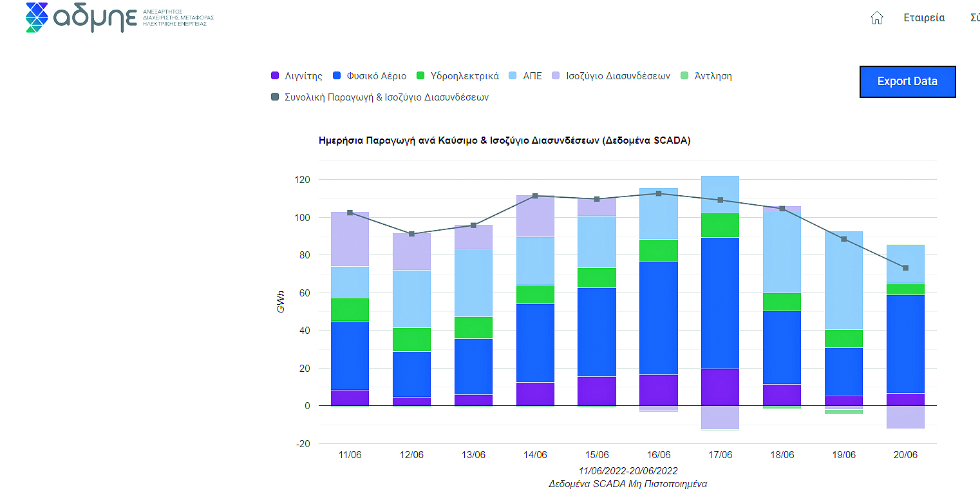Viewport: 980px width, 491px height.
Task: Click the ADMIE logo
Action: point(119,18)
